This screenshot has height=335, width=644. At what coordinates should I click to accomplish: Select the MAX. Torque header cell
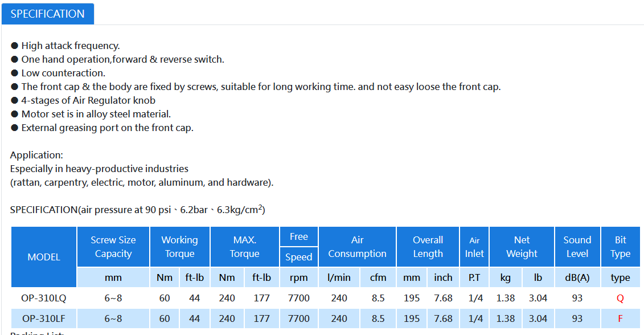(x=245, y=247)
